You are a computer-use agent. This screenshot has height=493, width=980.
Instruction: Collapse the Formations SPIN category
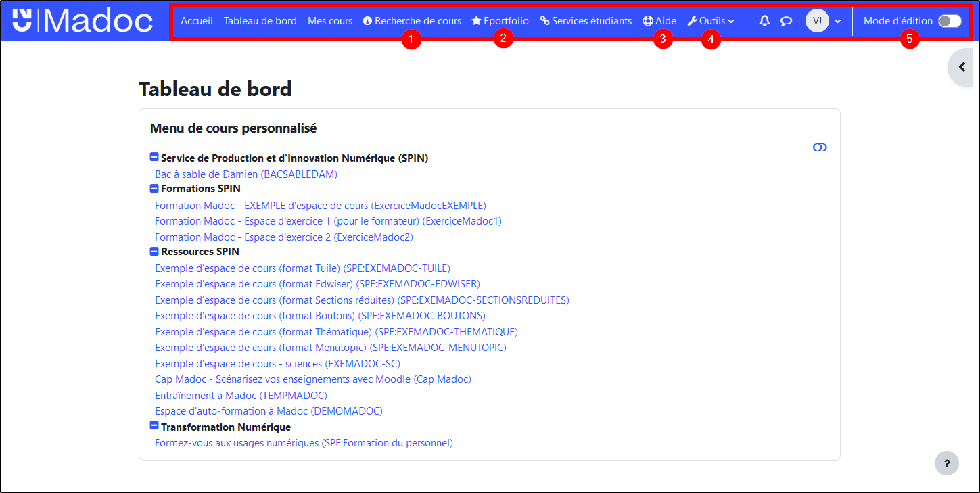coord(154,189)
